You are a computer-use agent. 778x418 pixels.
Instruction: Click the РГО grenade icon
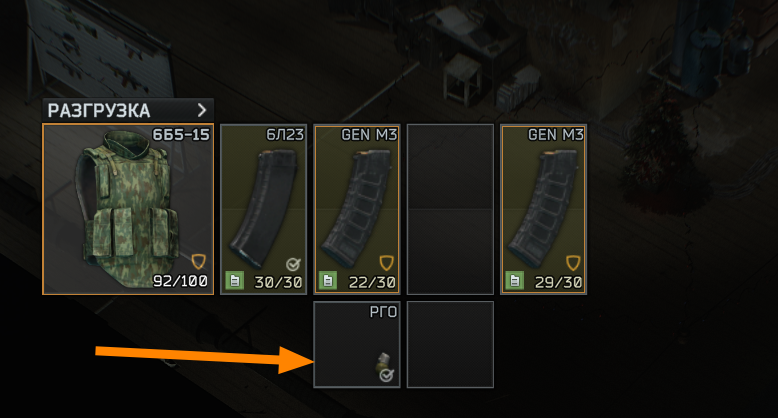[383, 361]
